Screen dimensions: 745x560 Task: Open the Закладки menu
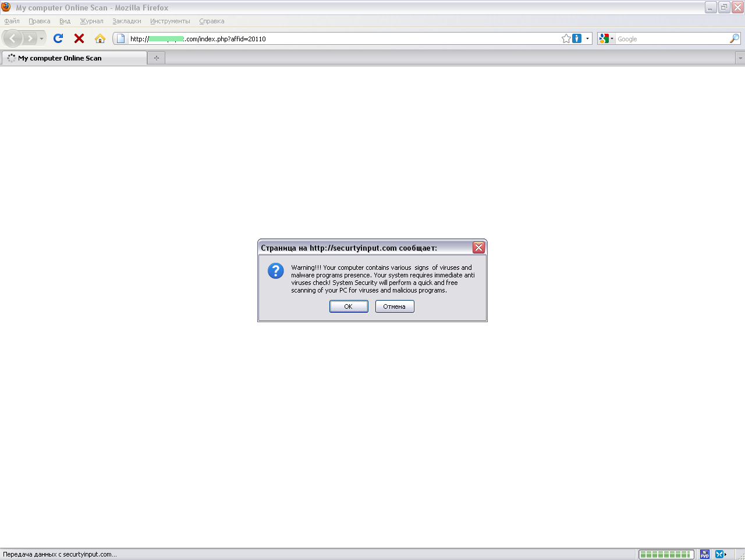click(127, 21)
